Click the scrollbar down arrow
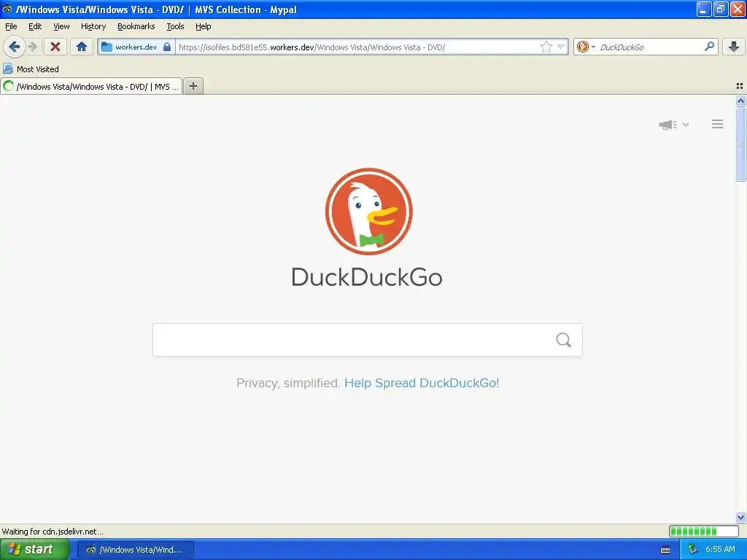This screenshot has height=560, width=747. click(x=740, y=517)
